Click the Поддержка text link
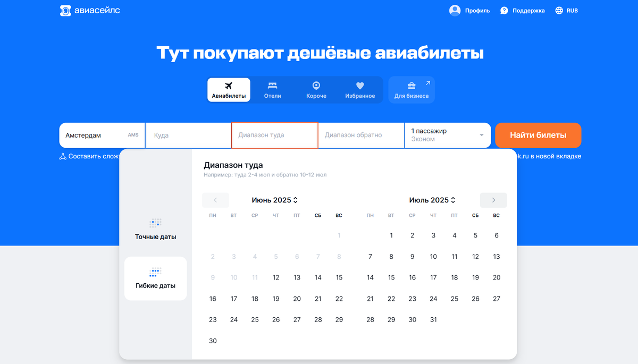638x364 pixels. (x=528, y=11)
